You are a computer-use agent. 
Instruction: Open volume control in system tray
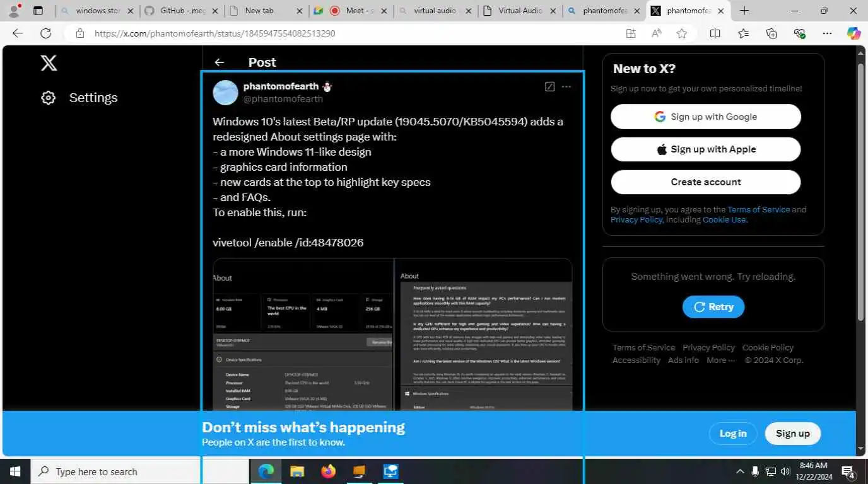[x=785, y=471]
